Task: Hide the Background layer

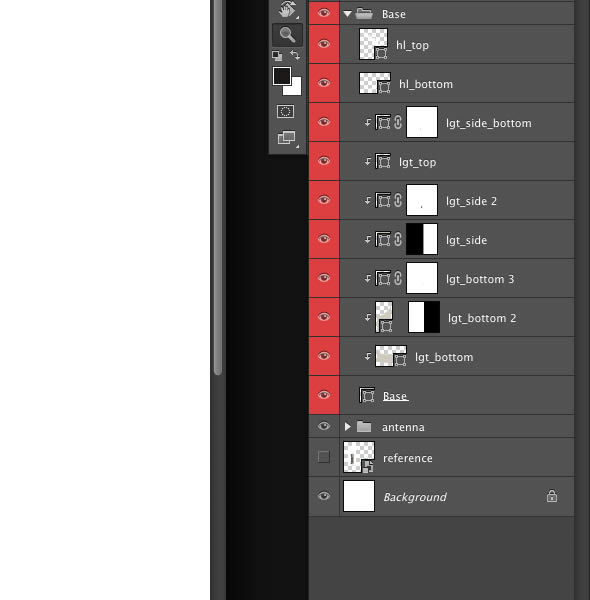Action: (324, 496)
